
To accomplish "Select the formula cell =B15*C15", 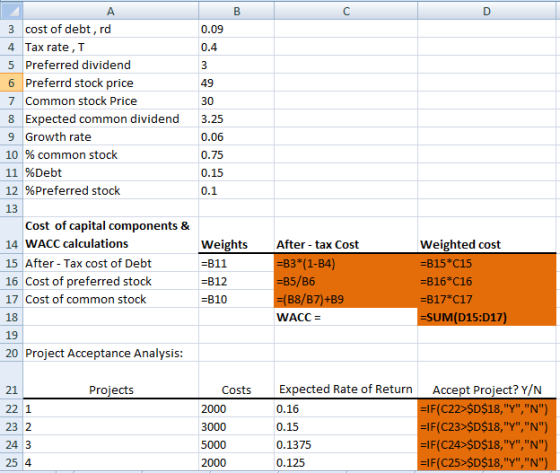I will pos(487,263).
